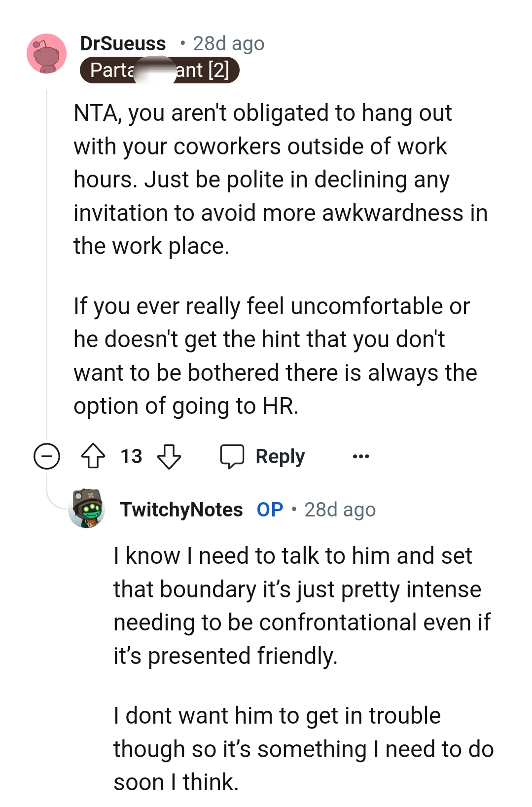Toggle thread visibility via collapse control
Viewport: 532px width, 807px height.
coord(45,456)
